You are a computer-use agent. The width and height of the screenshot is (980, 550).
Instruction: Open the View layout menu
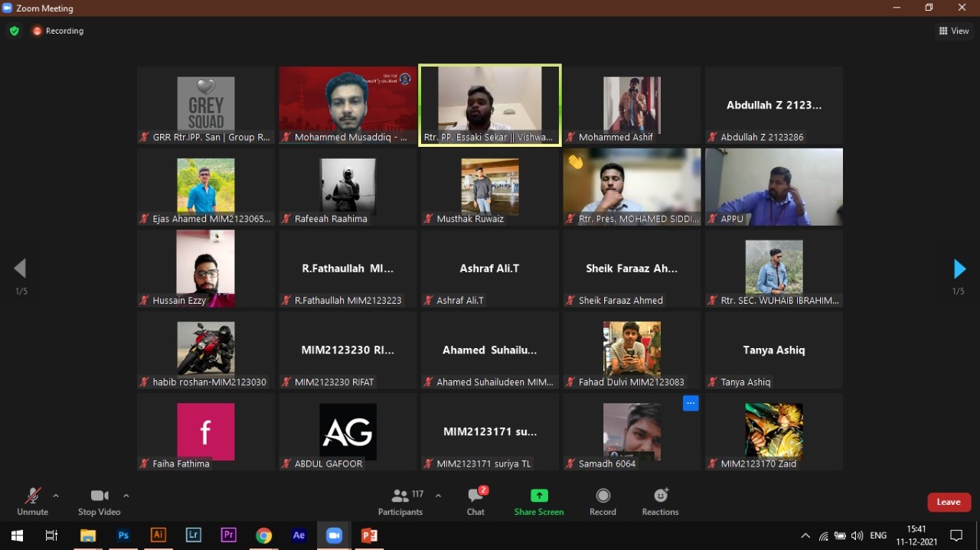pyautogui.click(x=954, y=31)
